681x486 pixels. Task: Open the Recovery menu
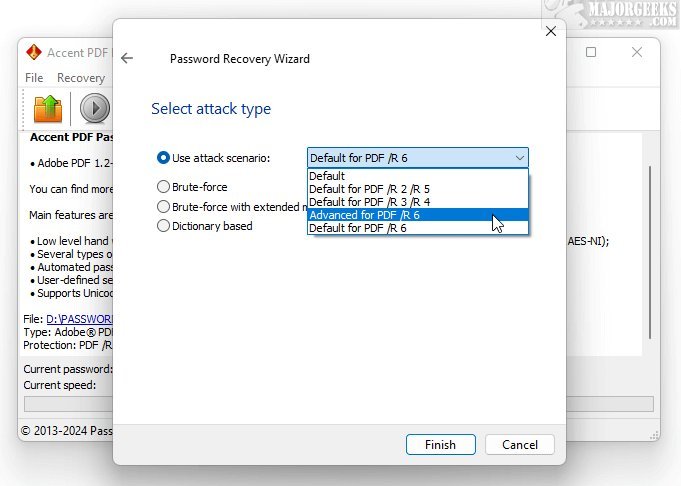coord(80,78)
